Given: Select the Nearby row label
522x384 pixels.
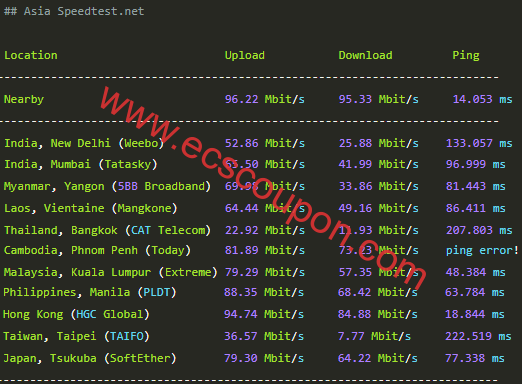Looking at the screenshot, I should (x=24, y=99).
